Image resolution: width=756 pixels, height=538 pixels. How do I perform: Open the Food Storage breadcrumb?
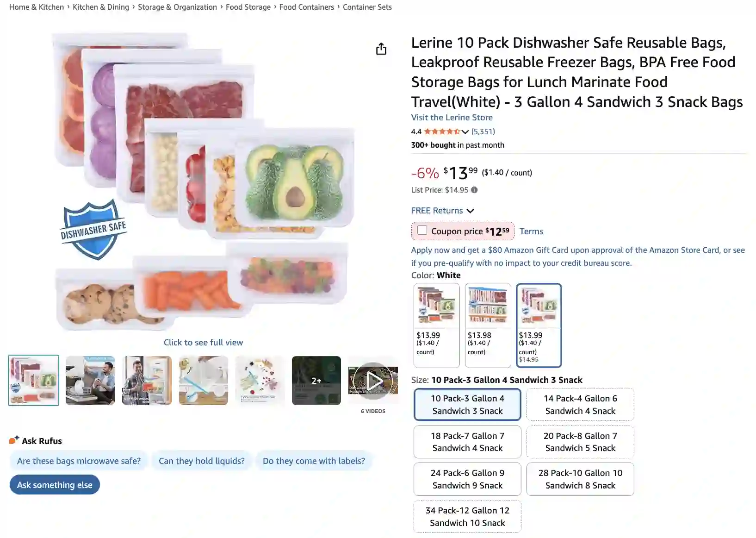coord(248,7)
